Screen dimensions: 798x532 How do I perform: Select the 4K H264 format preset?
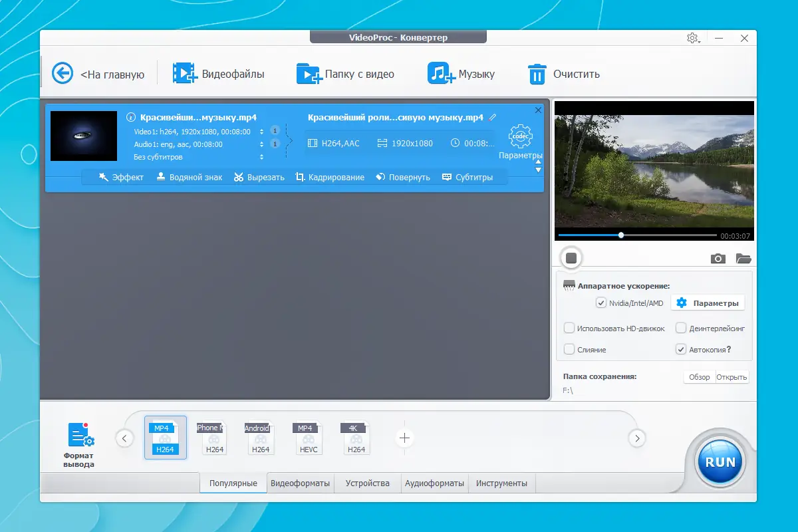356,438
